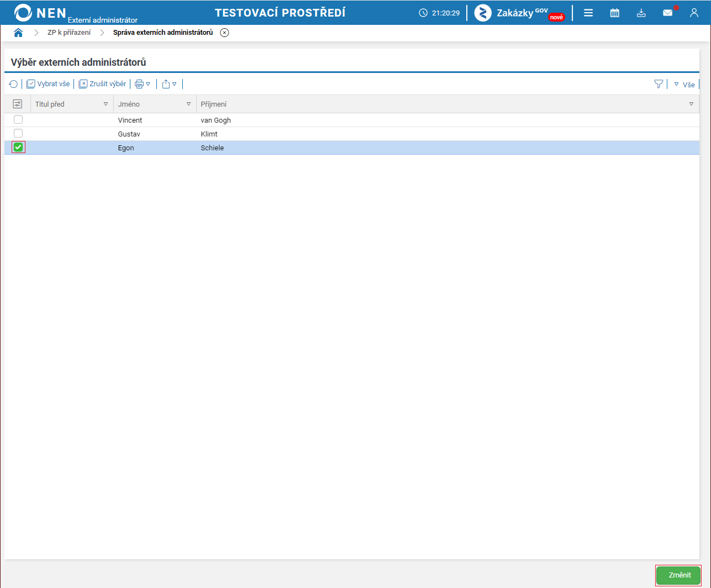Click the TESTOVACÍ PROSTŘEDÍ header text

click(x=280, y=13)
